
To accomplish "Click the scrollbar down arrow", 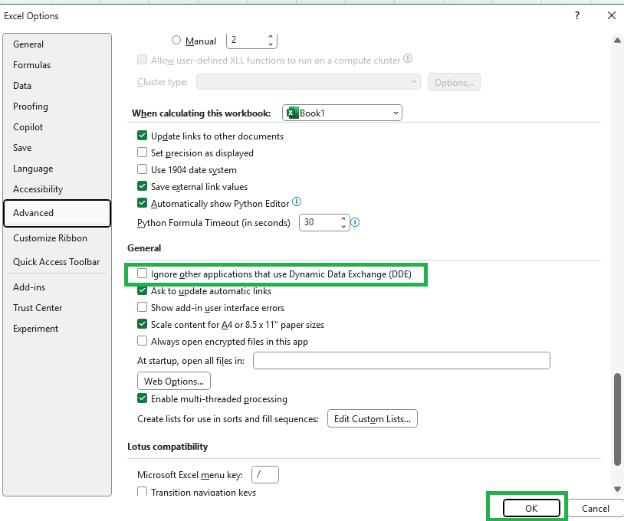I will click(x=617, y=489).
